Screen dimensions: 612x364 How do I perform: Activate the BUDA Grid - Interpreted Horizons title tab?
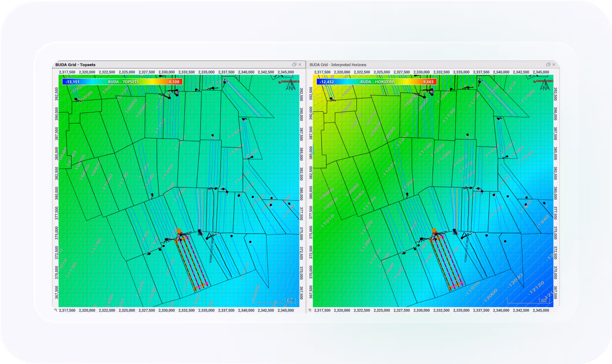click(x=338, y=65)
